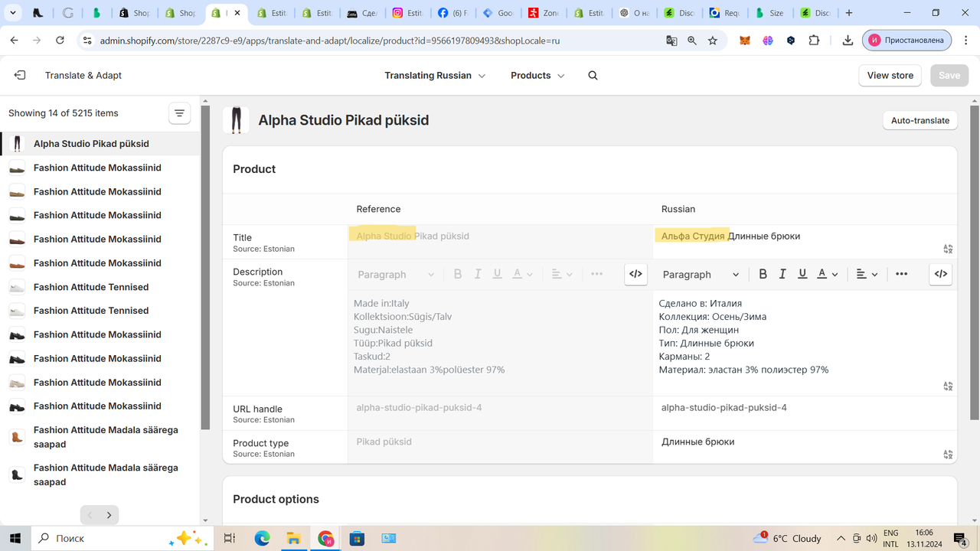Click the Save button
The width and height of the screenshot is (980, 551).
tap(949, 75)
